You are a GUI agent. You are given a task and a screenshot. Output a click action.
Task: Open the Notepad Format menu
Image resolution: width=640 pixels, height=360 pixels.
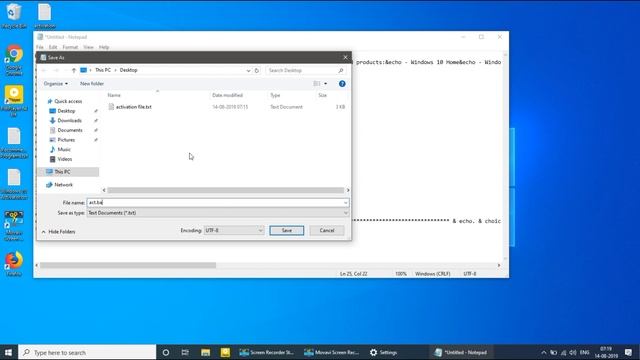pos(70,47)
